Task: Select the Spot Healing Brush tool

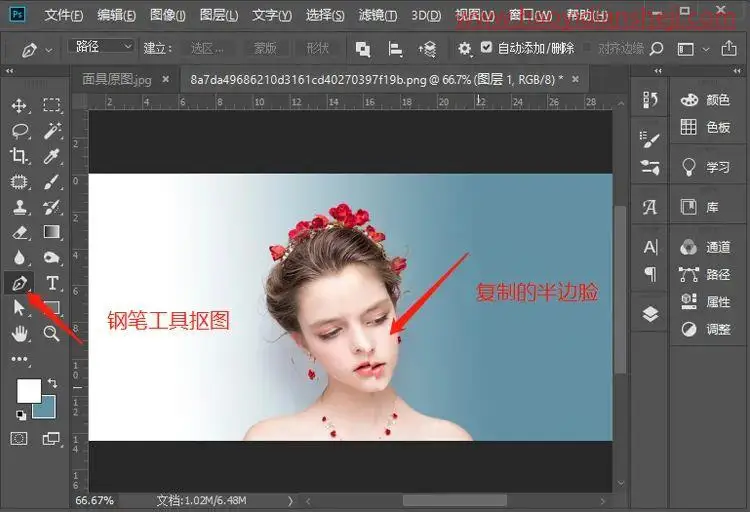Action: coord(19,182)
